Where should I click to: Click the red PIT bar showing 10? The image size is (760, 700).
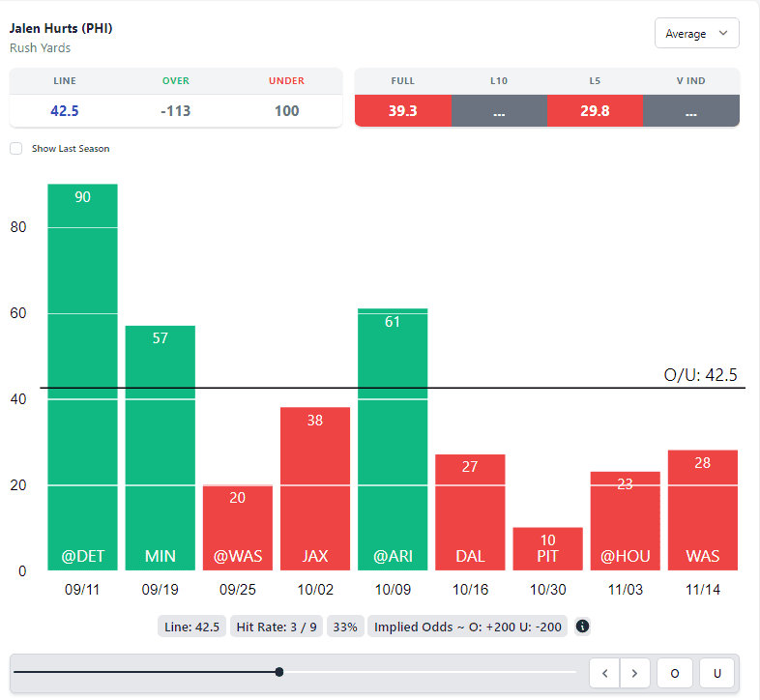pos(547,549)
